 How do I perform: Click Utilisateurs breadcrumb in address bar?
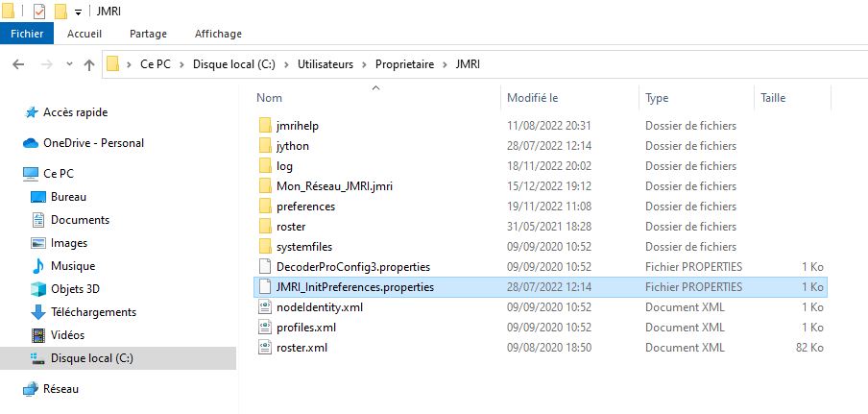[x=325, y=64]
